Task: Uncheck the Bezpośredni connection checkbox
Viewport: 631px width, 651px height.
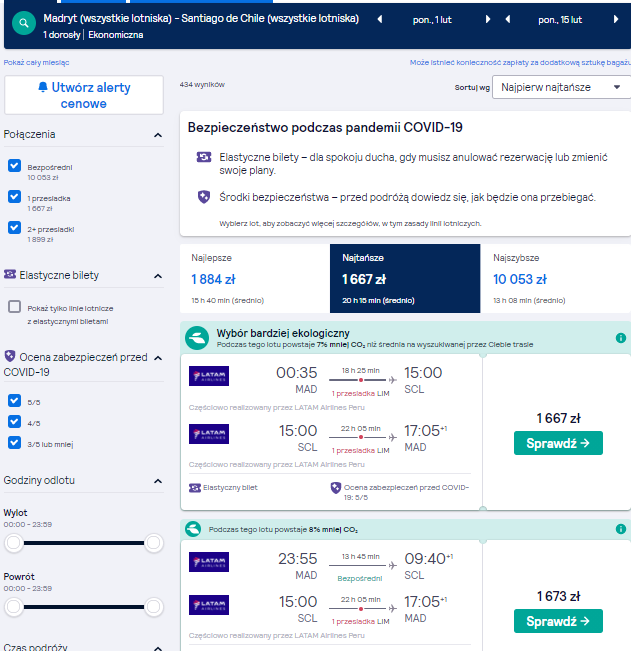Action: click(x=15, y=165)
